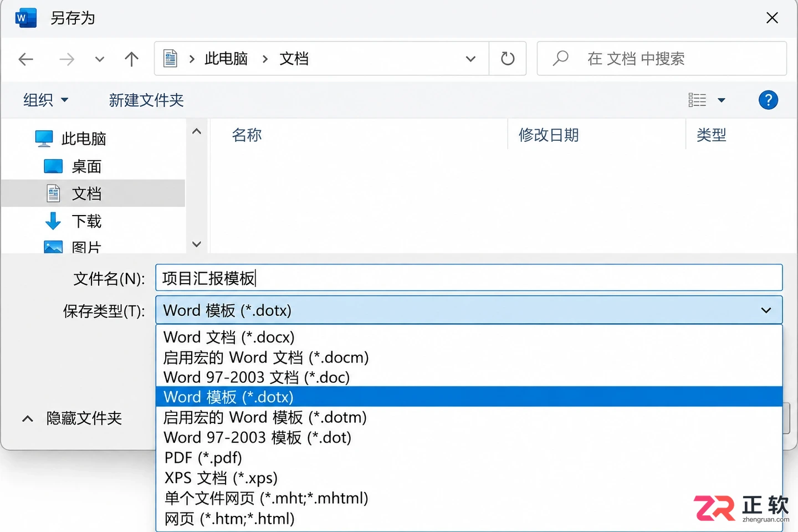This screenshot has width=798, height=532.
Task: Sort by 名称 column header
Action: (x=247, y=135)
